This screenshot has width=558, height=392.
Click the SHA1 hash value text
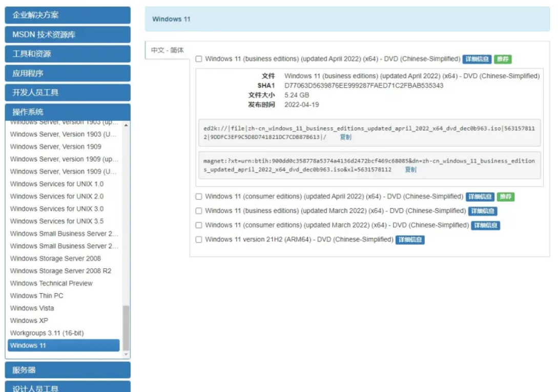364,85
